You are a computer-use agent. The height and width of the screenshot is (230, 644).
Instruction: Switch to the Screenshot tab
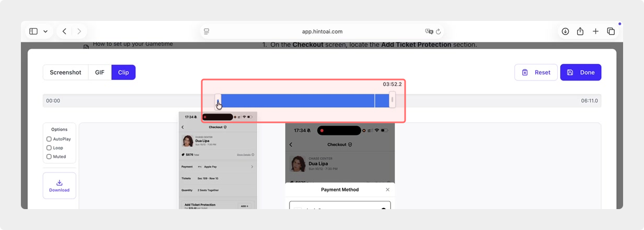(65, 73)
